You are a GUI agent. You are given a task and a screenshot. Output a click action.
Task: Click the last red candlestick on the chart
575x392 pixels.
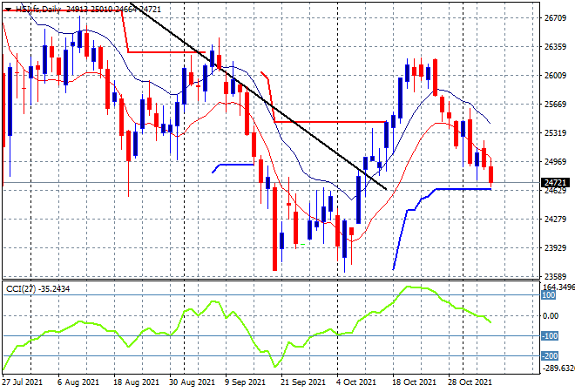491,174
